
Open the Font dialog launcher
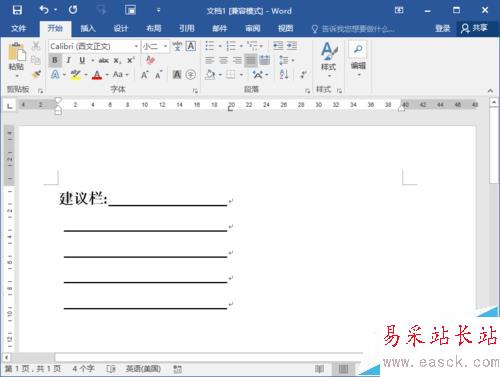click(195, 91)
